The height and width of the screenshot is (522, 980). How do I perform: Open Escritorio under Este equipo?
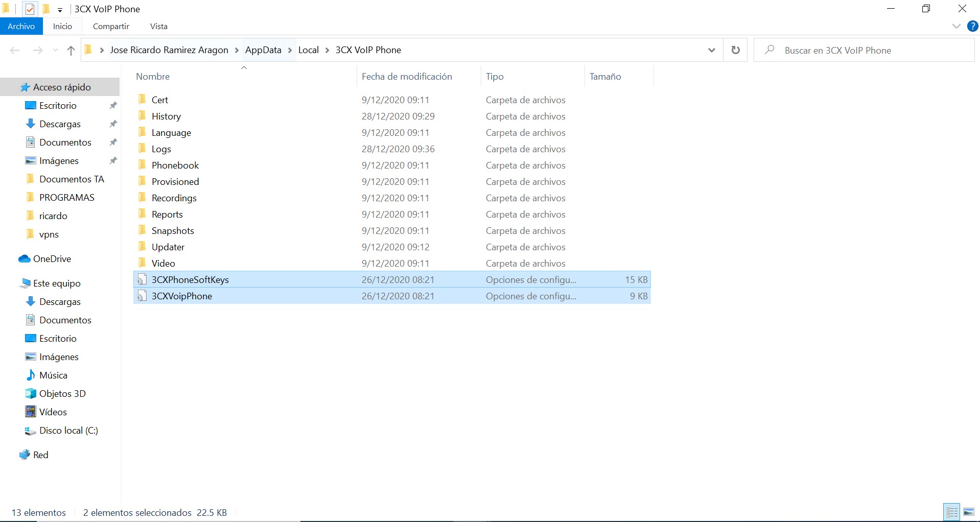point(58,339)
